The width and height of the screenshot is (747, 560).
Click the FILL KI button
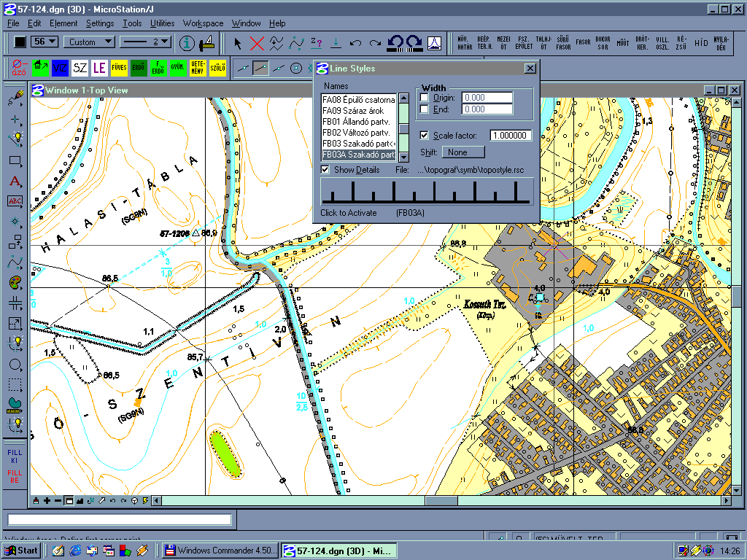pyautogui.click(x=15, y=456)
